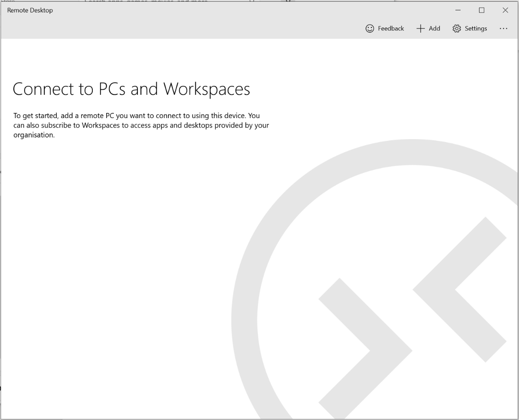Screen dimensions: 519x420
Task: Click the 'Remote Desktop' window title text
Action: click(30, 10)
